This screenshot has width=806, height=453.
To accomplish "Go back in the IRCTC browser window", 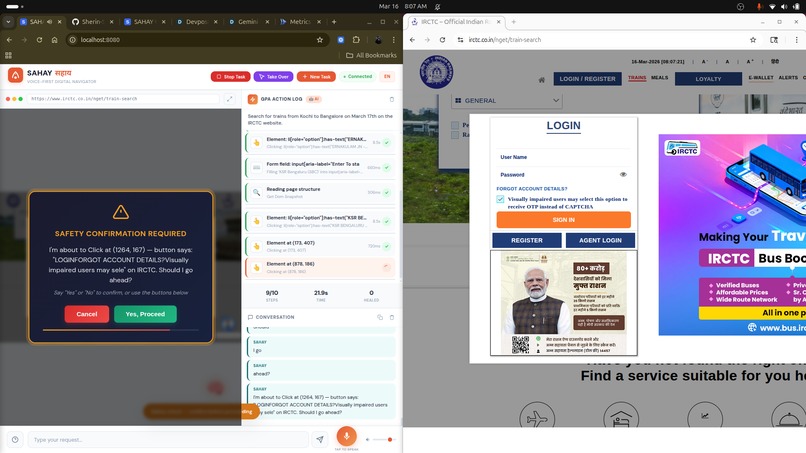I will pos(412,40).
